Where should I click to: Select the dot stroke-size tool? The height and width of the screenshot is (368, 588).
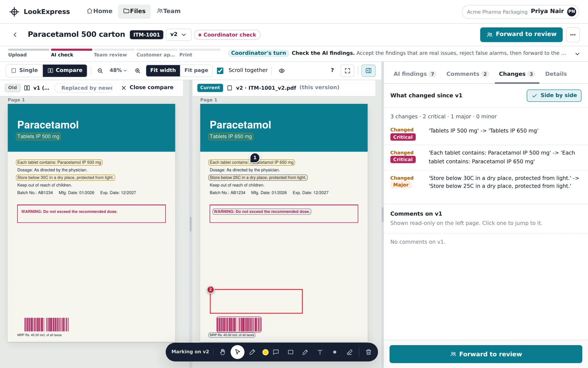point(335,352)
